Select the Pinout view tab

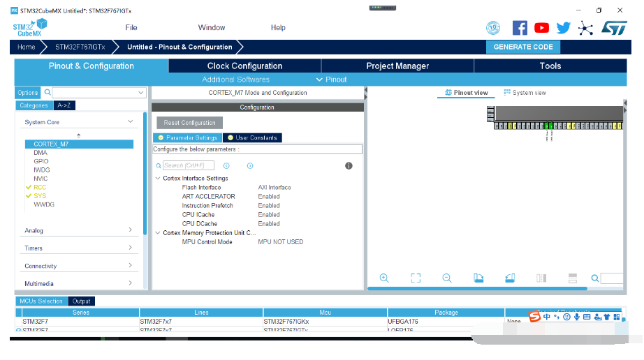tap(467, 93)
